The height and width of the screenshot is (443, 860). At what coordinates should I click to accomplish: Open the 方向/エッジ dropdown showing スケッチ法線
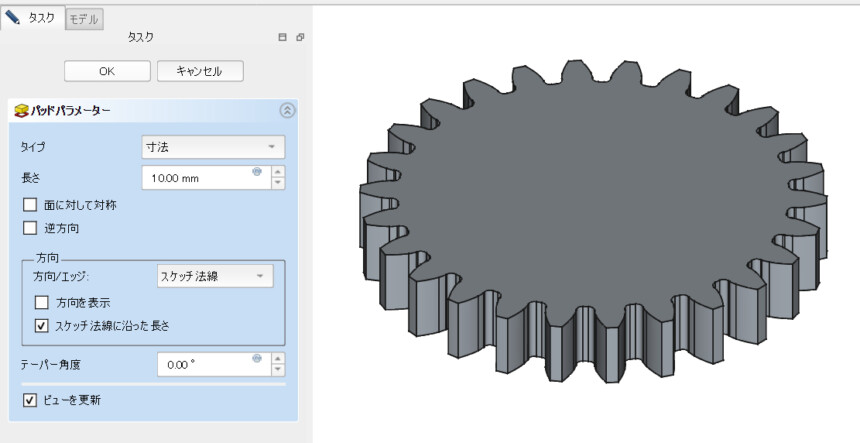pyautogui.click(x=215, y=276)
